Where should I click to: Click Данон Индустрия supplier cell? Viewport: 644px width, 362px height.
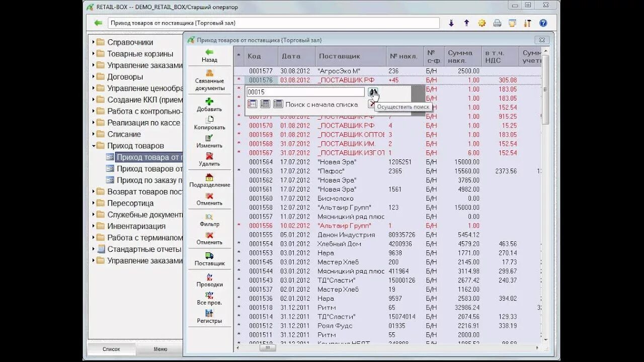coord(351,235)
